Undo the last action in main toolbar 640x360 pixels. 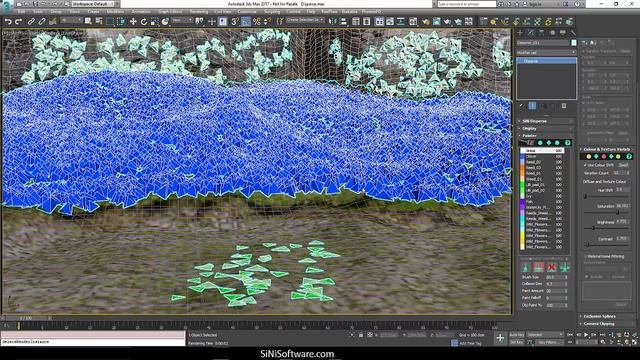(8, 22)
